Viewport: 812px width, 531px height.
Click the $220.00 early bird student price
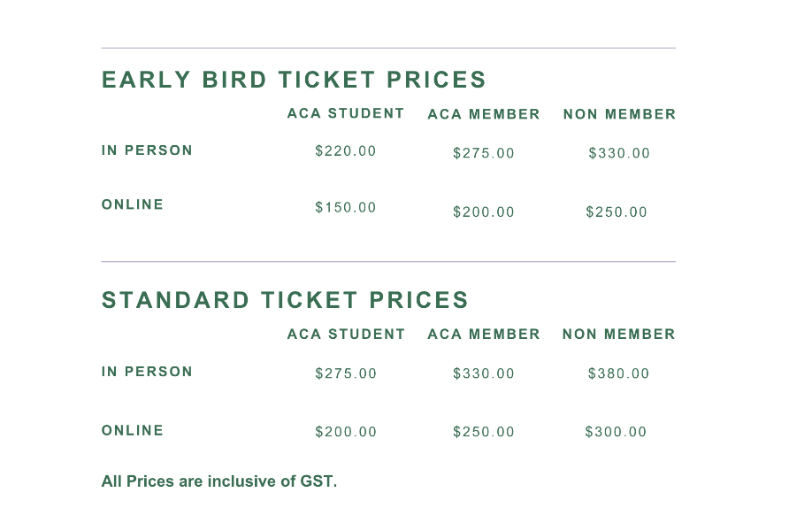coord(346,151)
